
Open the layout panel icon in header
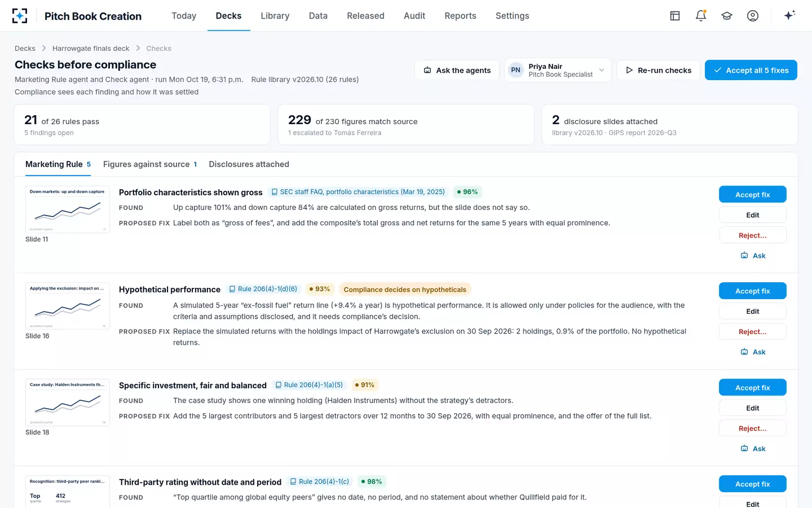tap(675, 16)
